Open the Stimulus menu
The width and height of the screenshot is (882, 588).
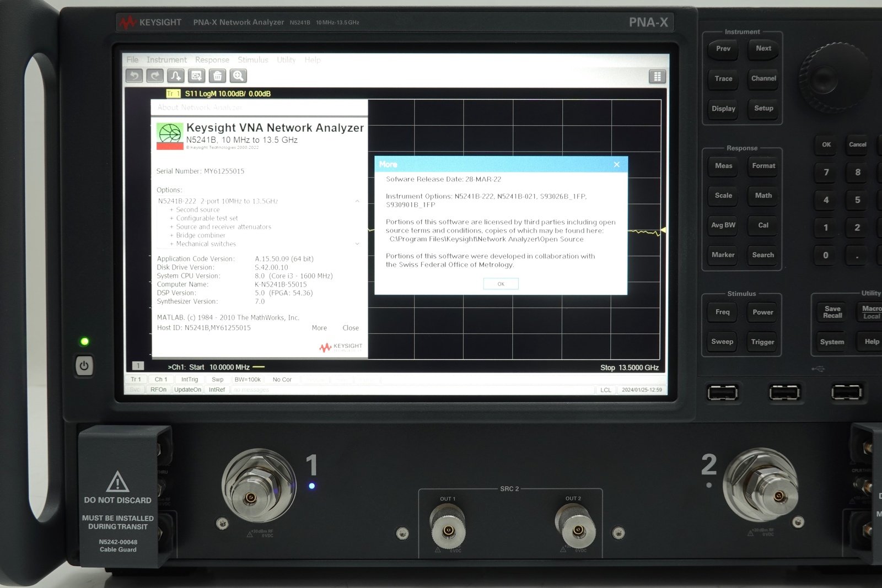tap(252, 60)
